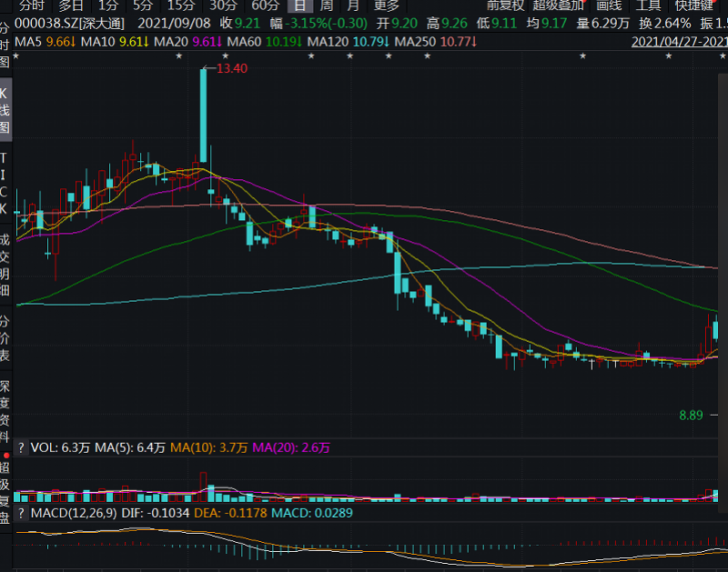Click the 8.89 low price label

(x=691, y=415)
